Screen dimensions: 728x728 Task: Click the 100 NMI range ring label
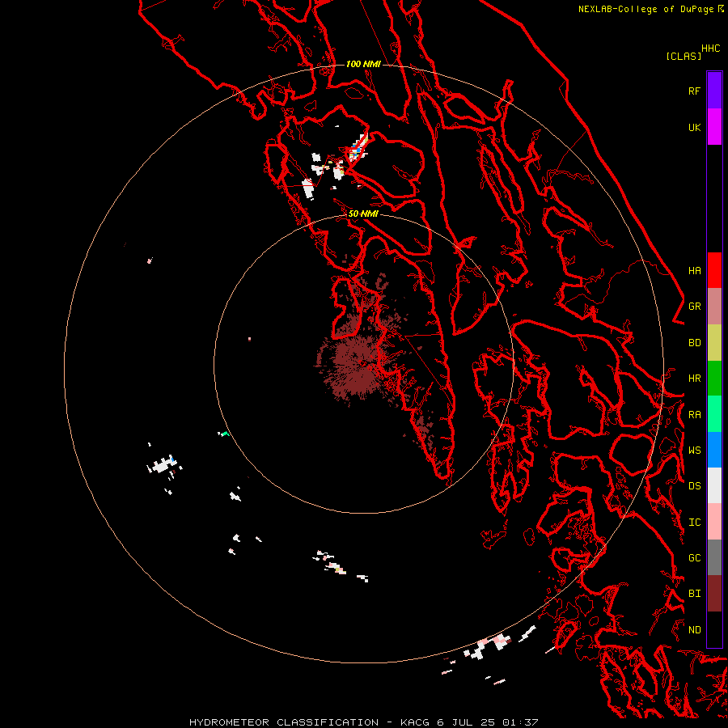pos(363,64)
